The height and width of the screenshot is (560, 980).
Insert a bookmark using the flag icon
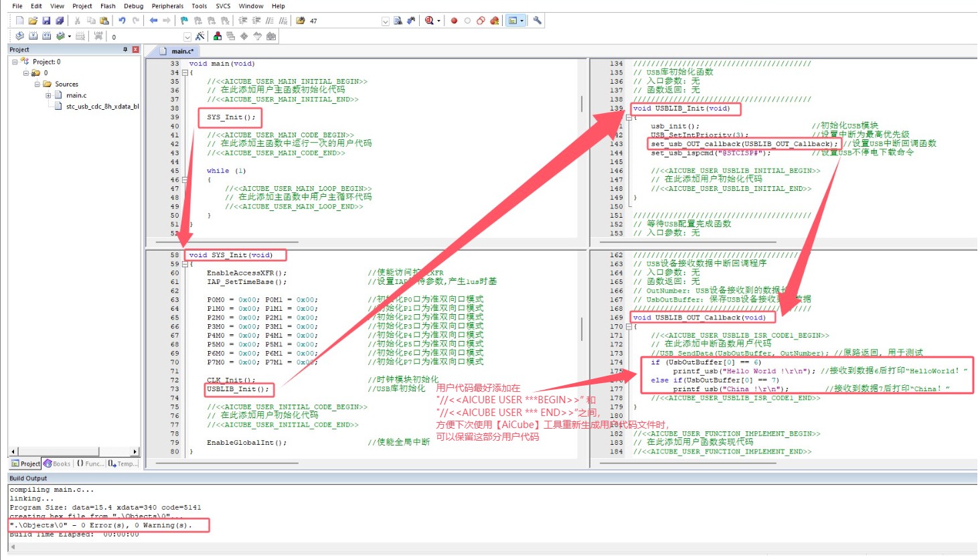(x=184, y=21)
